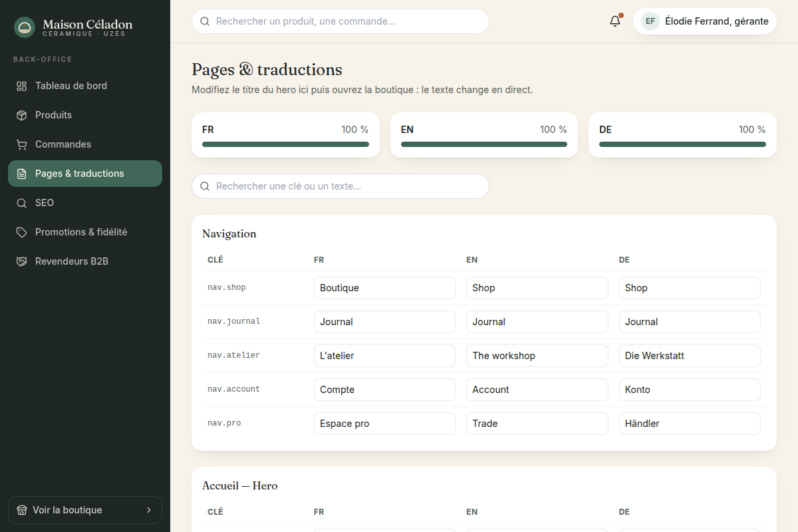
Task: Edit the 'Espace pro' FR field
Action: click(384, 424)
